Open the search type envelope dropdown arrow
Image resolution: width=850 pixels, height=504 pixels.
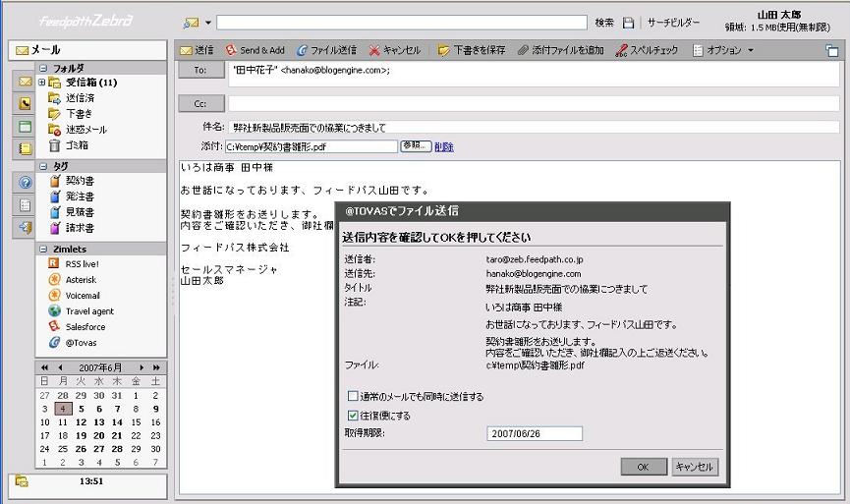pyautogui.click(x=208, y=23)
